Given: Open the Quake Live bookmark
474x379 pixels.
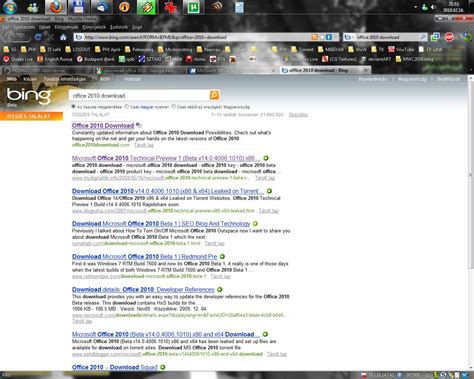Looking at the screenshot, I should pyautogui.click(x=18, y=59).
